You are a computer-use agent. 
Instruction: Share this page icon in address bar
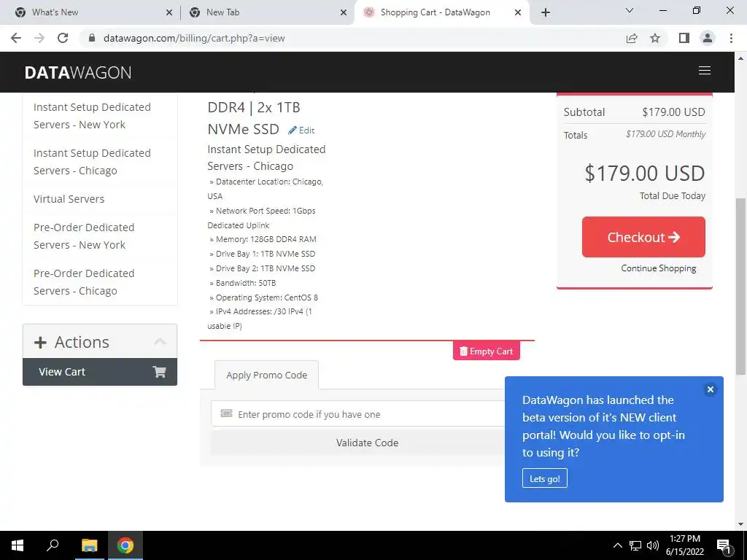[632, 38]
